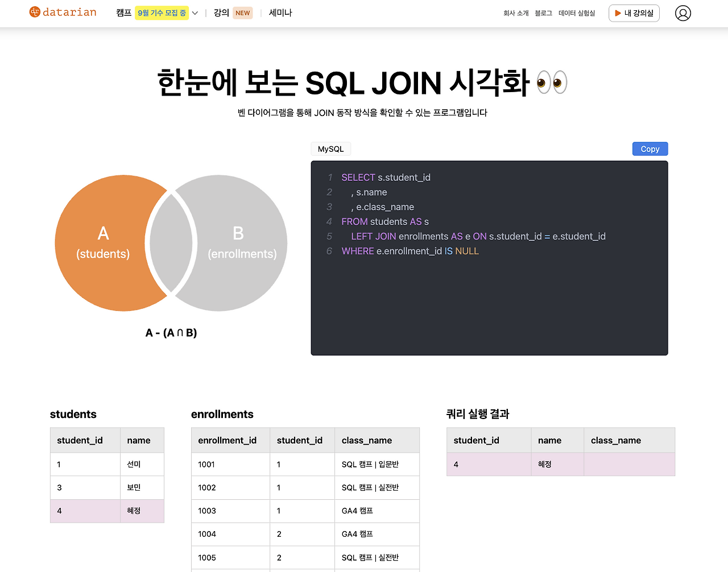Open 내 강의실 button
The height and width of the screenshot is (572, 728).
[634, 13]
